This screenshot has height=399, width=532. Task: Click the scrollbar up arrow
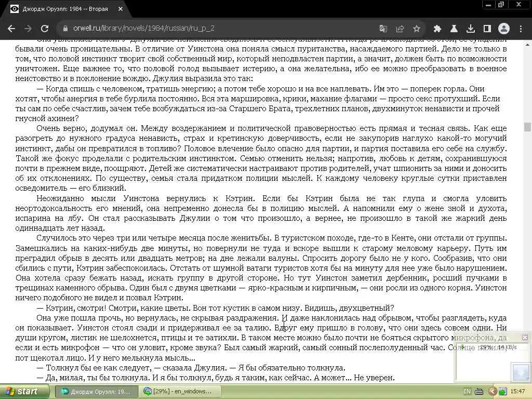coord(527,44)
